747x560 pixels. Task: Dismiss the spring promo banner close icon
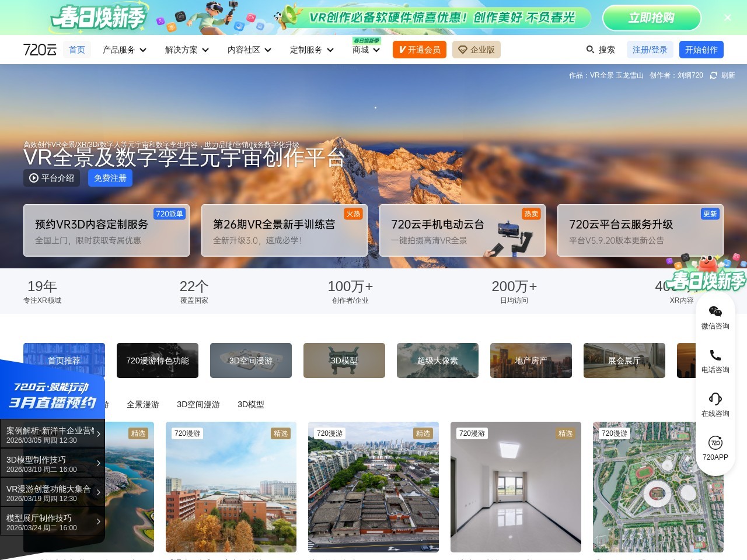tap(727, 17)
